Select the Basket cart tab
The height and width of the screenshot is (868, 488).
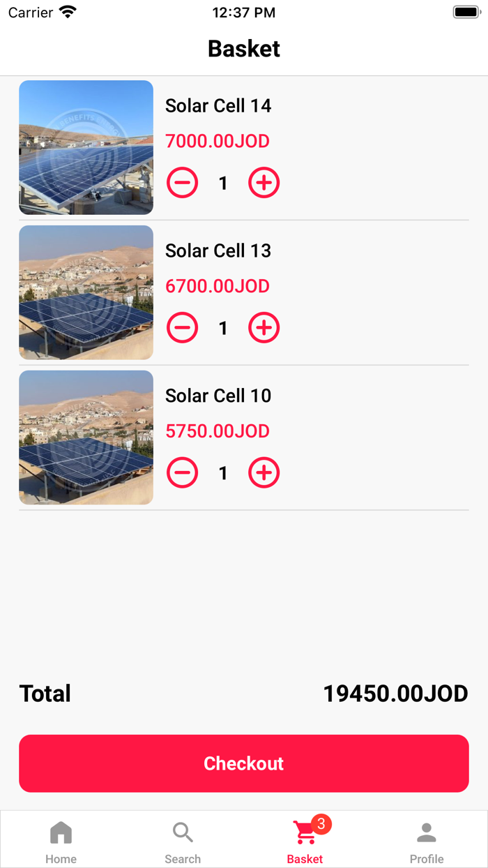305,841
